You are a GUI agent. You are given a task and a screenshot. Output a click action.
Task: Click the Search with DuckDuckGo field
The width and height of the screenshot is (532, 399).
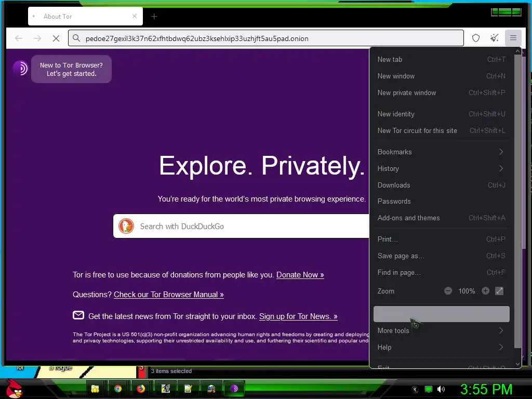tap(241, 226)
